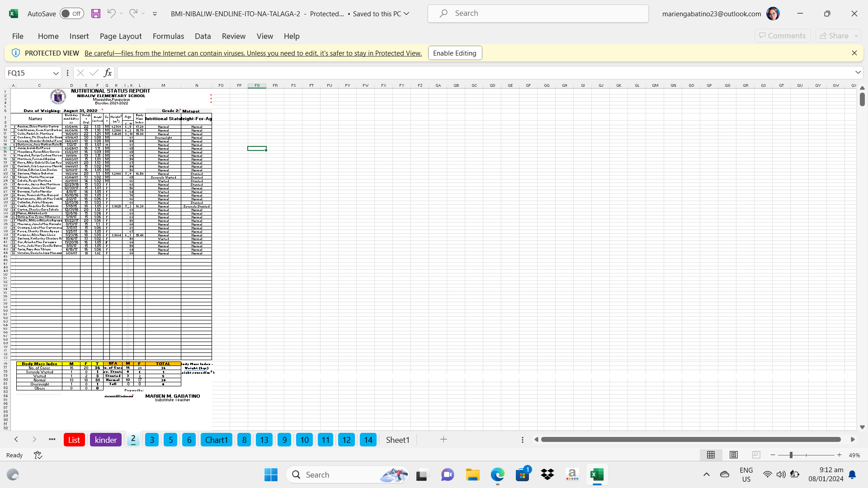Click the Undo arrow icon
The width and height of the screenshot is (868, 488).
pyautogui.click(x=111, y=14)
